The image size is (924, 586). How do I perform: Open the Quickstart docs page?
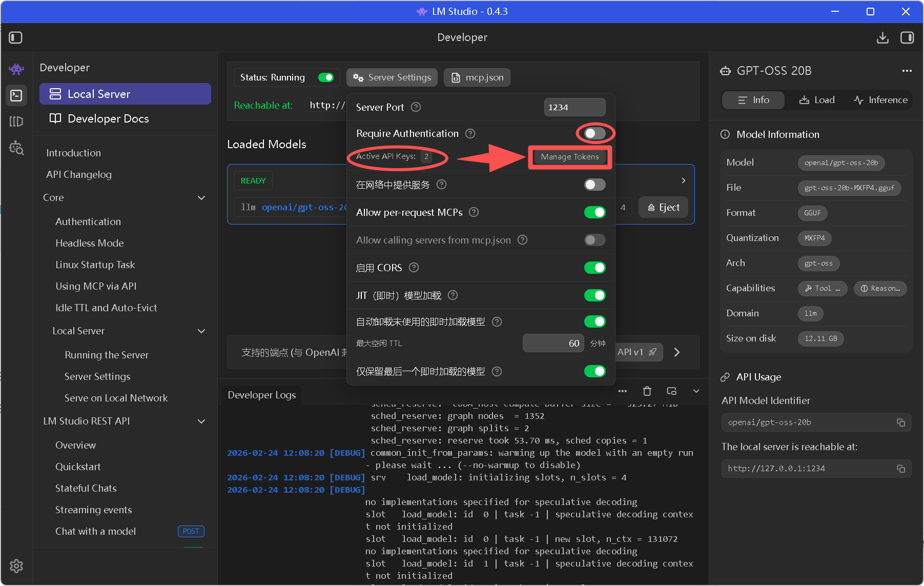[78, 467]
